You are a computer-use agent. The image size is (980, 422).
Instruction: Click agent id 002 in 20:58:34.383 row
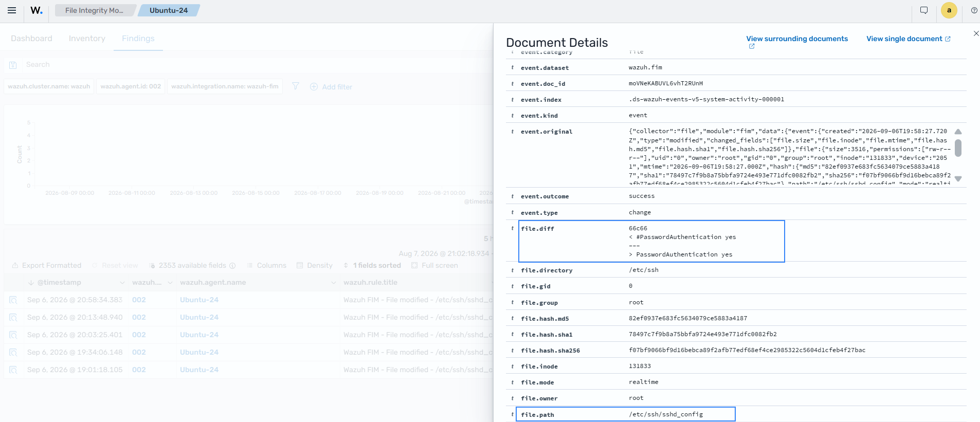tap(139, 300)
